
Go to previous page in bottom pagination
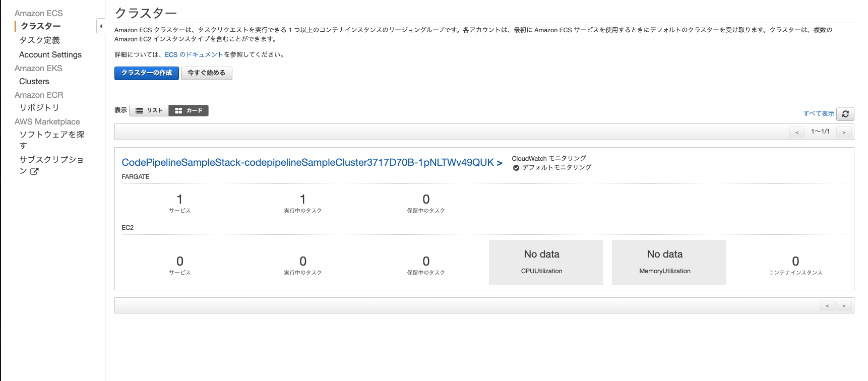[827, 305]
